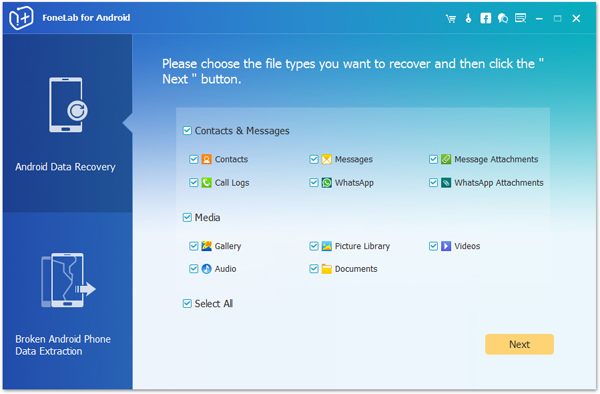The image size is (600, 394).
Task: Disable the WhatsApp checkbox
Action: [x=314, y=183]
